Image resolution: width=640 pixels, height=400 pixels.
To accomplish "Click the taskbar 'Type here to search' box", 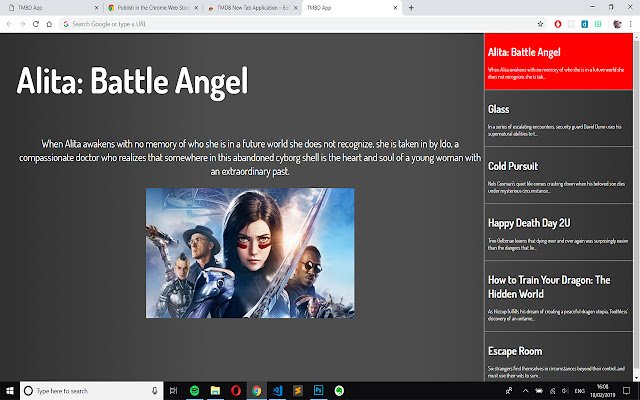I will [x=91, y=391].
